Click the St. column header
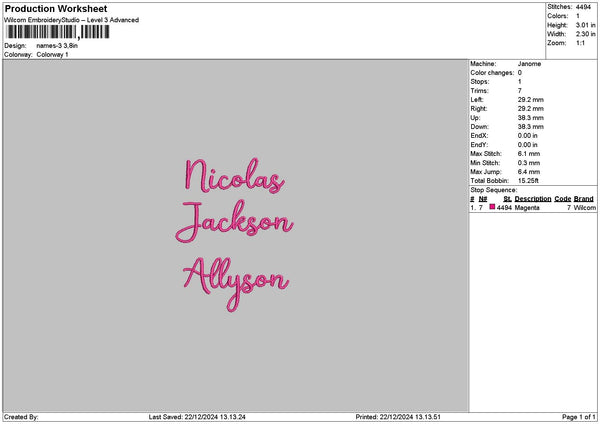The width and height of the screenshot is (600, 424). coord(507,199)
